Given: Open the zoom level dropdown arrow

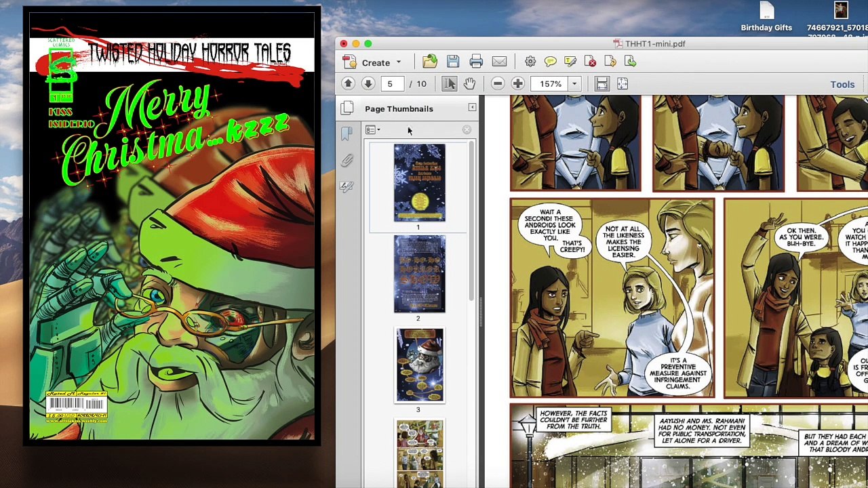Looking at the screenshot, I should [574, 84].
